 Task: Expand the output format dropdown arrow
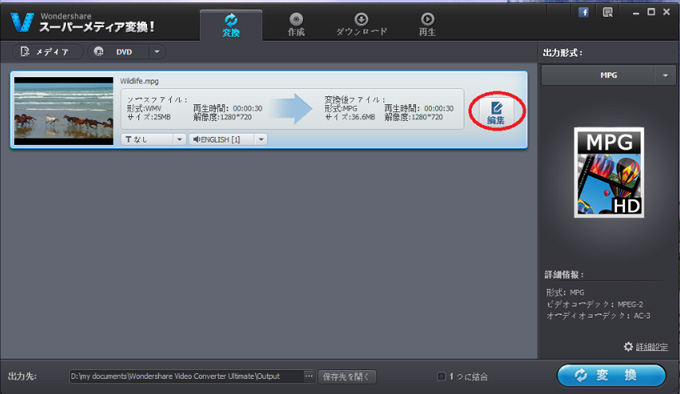[665, 75]
